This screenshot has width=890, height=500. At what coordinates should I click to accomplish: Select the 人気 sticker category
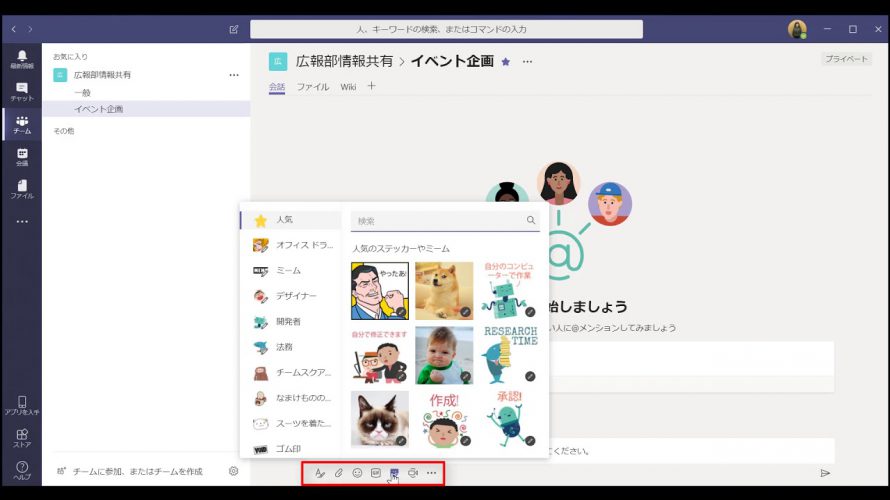click(291, 220)
